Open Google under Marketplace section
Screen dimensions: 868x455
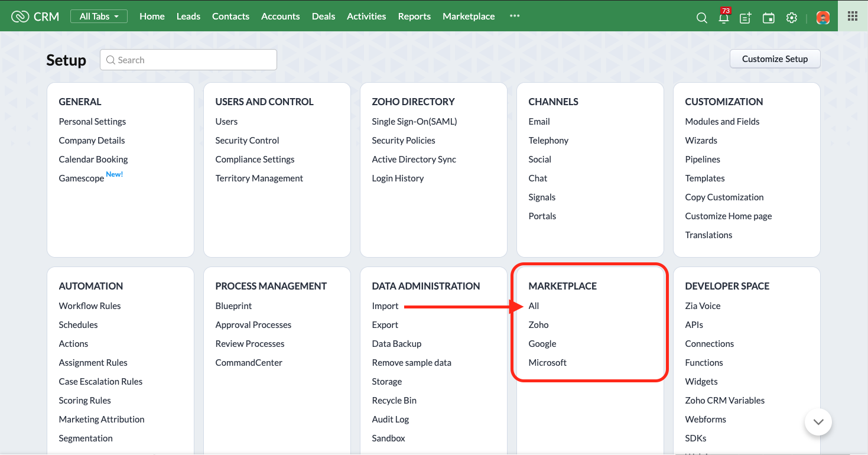click(542, 344)
